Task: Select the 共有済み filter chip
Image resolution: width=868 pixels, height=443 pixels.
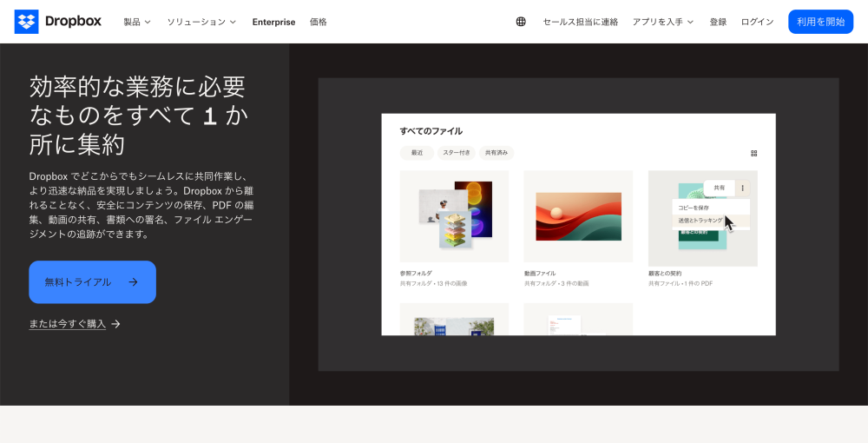Action: point(496,153)
